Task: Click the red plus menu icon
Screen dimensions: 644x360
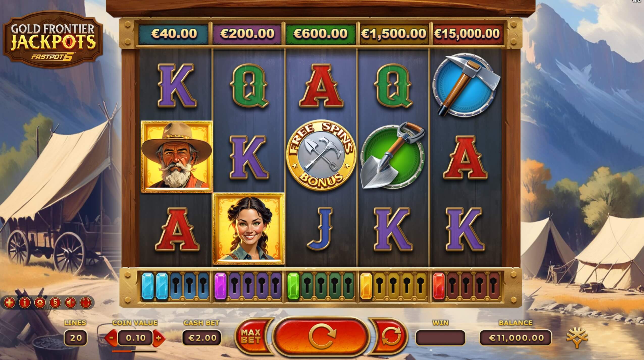Action: pyautogui.click(x=9, y=302)
